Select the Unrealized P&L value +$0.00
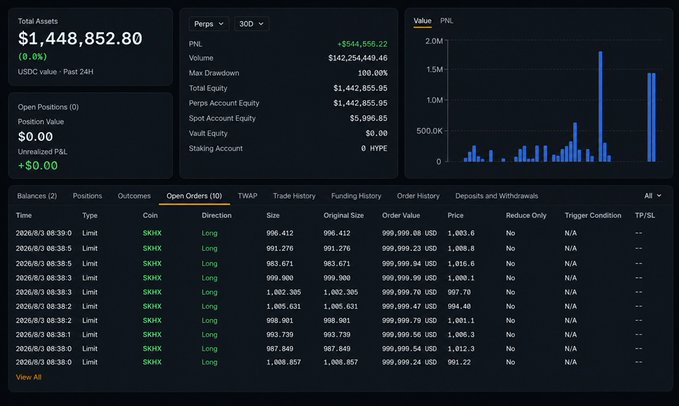 (x=38, y=165)
